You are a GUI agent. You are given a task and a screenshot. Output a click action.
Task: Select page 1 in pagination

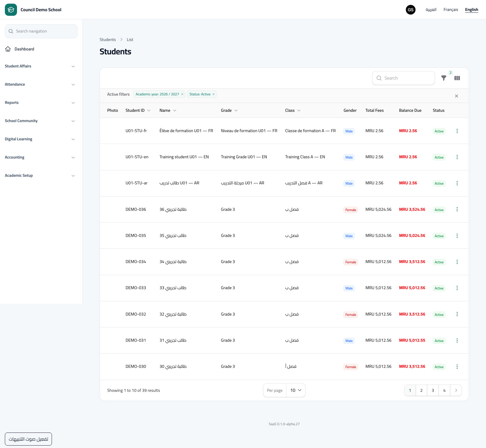[410, 390]
